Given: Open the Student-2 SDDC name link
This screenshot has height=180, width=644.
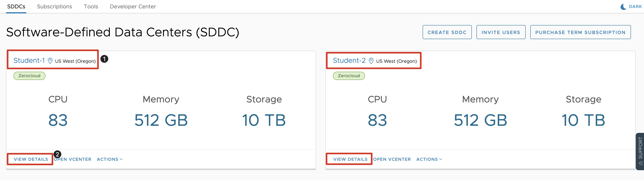Looking at the screenshot, I should (x=349, y=61).
